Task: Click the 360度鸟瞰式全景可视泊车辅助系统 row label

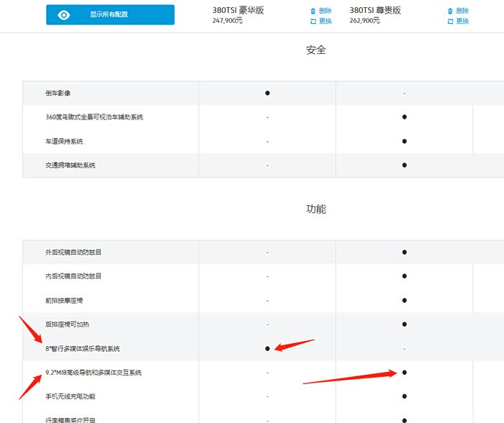Action: coord(94,117)
